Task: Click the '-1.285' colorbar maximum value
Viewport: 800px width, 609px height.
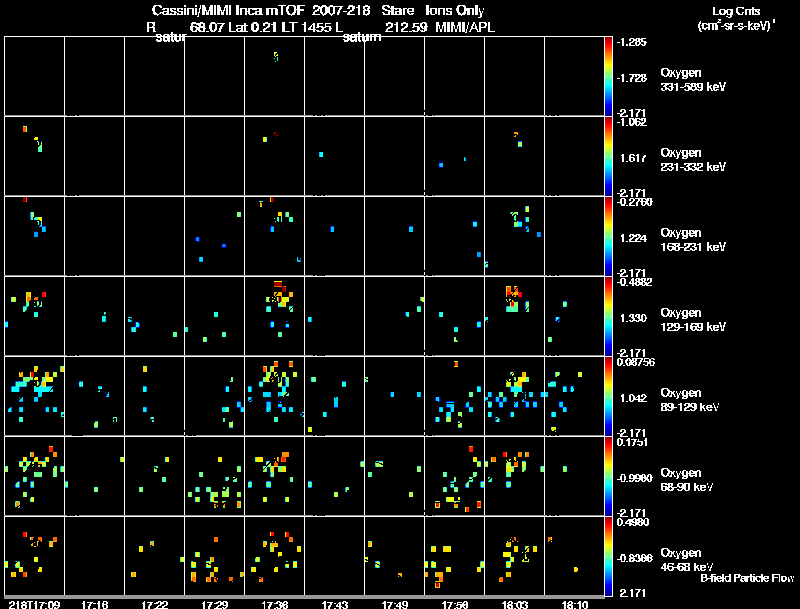Action: [x=632, y=42]
